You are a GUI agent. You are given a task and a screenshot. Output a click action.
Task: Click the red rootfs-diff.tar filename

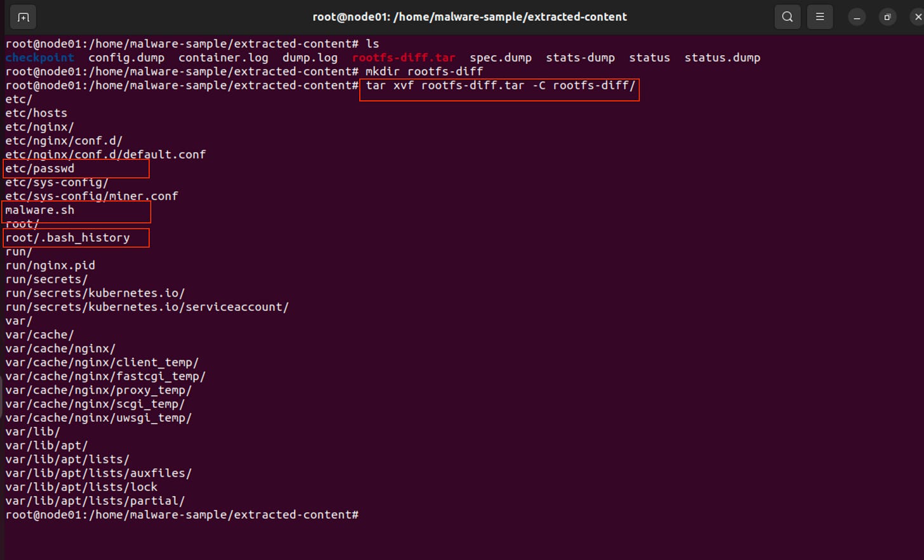404,58
